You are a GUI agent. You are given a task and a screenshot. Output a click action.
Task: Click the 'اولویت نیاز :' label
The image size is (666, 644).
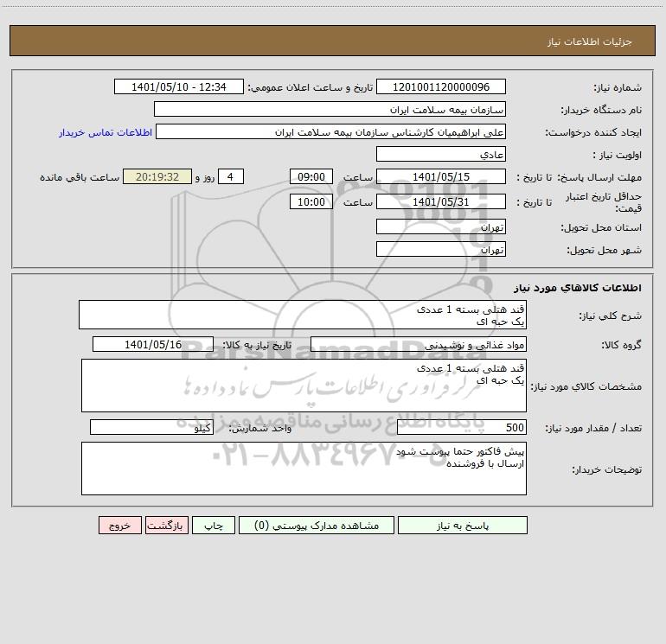618,155
